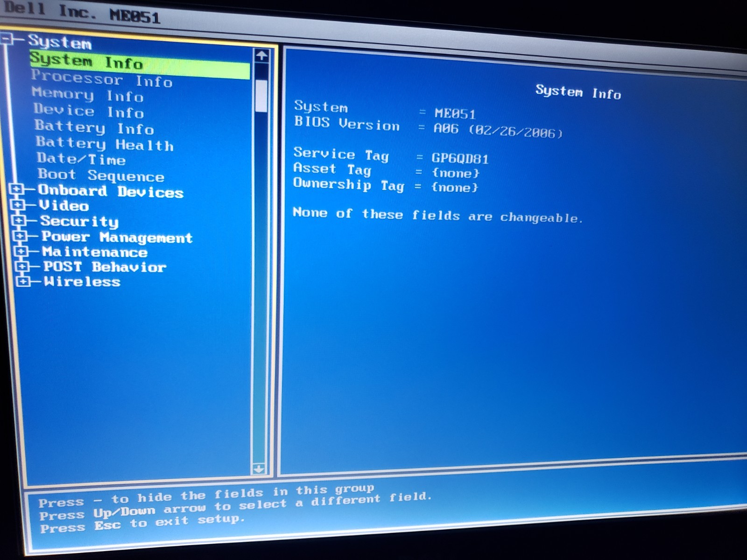Click the scroll up arrow

261,56
